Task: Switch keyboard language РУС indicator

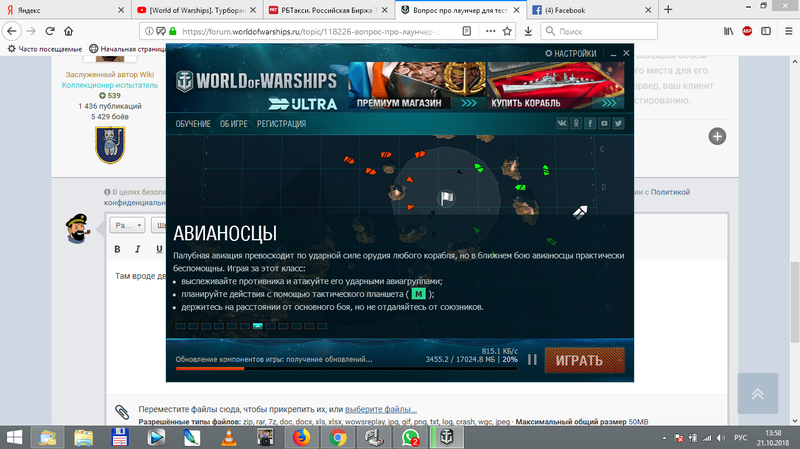Action: 740,438
